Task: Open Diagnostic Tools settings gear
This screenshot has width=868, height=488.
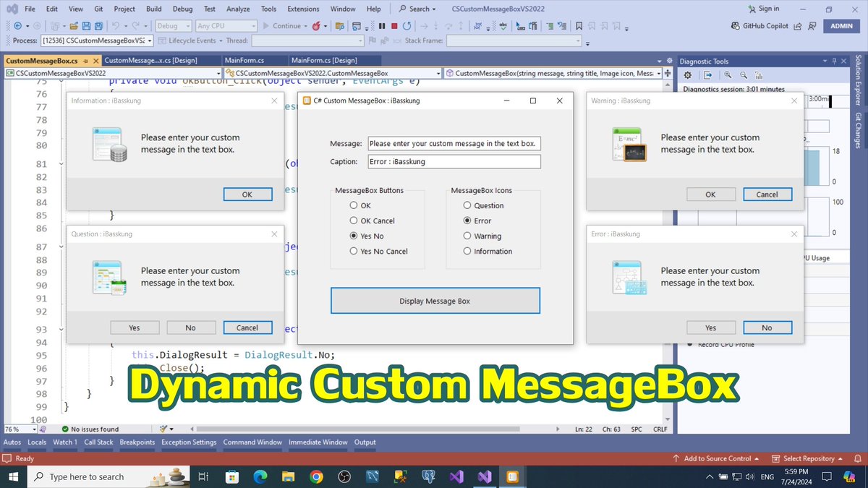Action: 688,75
